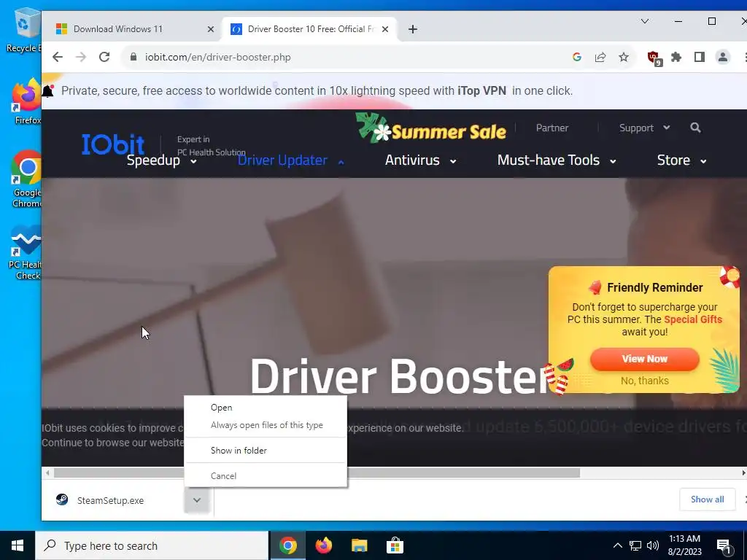Click the notification bell icon in banner
This screenshot has height=560, width=747.
pos(47,90)
